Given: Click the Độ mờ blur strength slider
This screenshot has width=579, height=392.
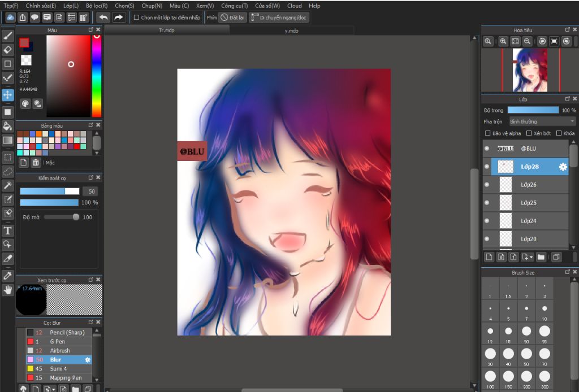Looking at the screenshot, I should [x=61, y=217].
